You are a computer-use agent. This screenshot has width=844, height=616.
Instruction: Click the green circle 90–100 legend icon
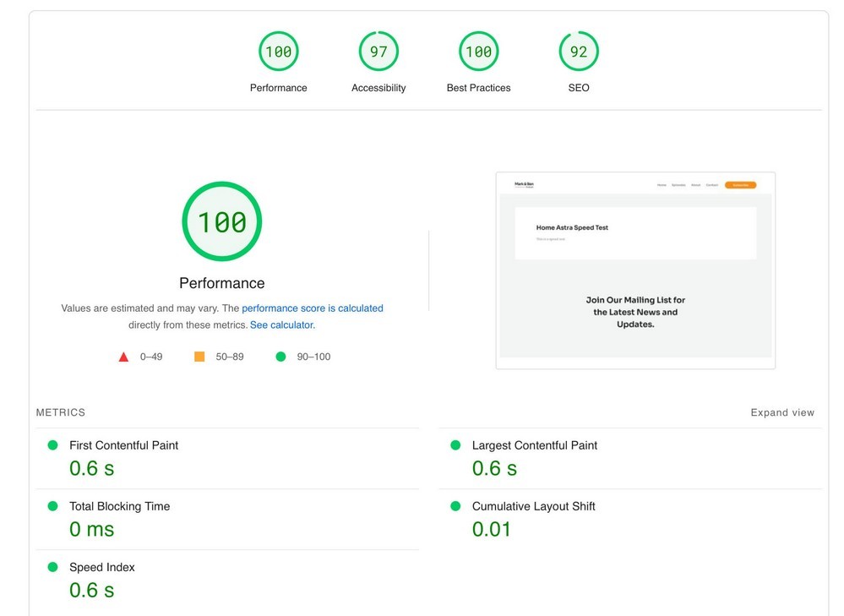coord(280,357)
